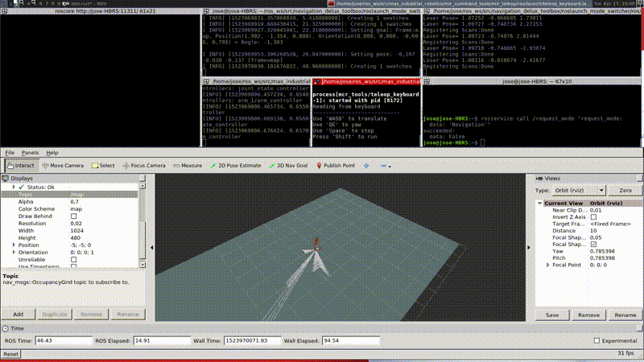
Task: Select the Publish Point tool
Action: pyautogui.click(x=336, y=166)
